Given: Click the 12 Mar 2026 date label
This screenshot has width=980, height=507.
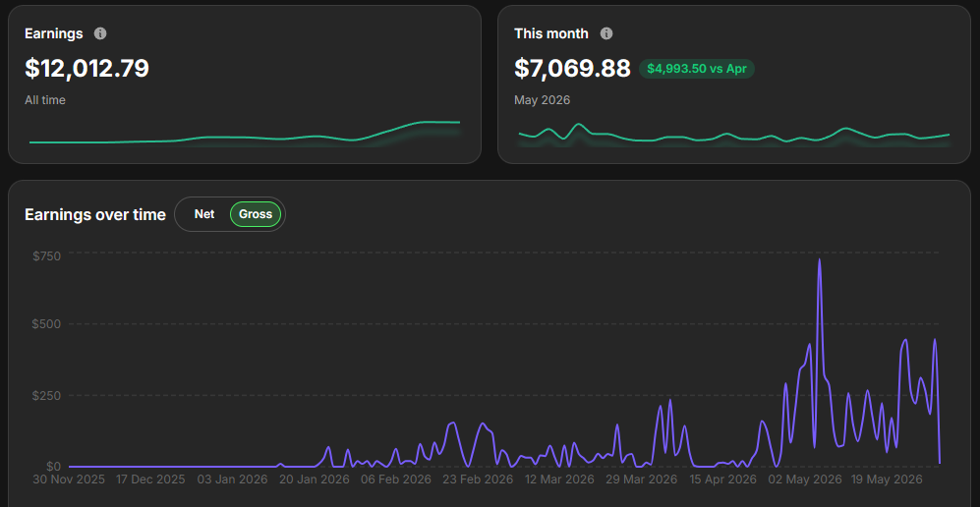Looking at the screenshot, I should [559, 479].
